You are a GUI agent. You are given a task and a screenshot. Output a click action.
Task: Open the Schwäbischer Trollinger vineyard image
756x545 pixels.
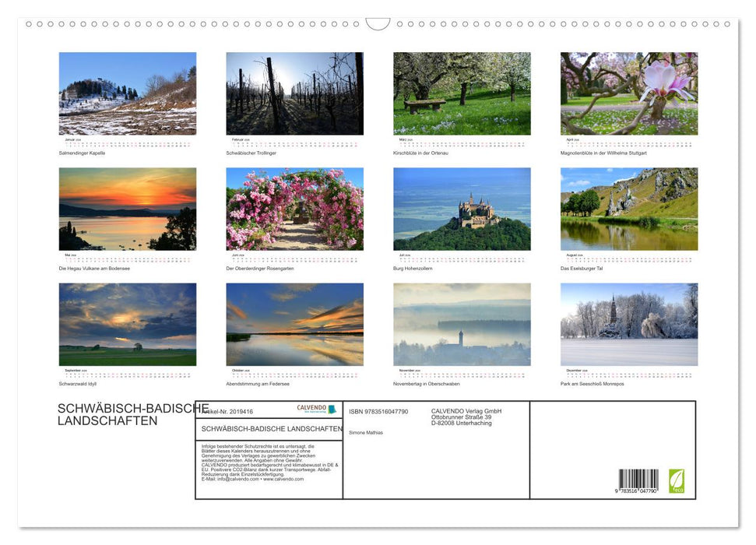(294, 93)
